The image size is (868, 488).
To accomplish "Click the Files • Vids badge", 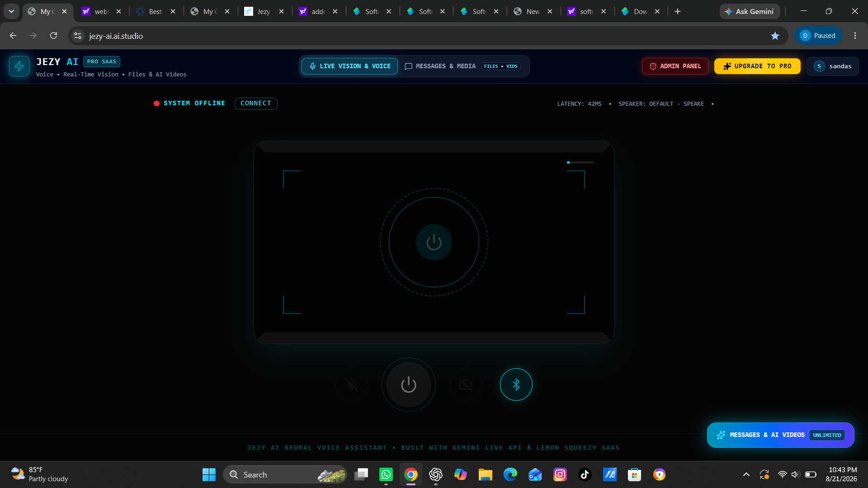I will point(501,66).
